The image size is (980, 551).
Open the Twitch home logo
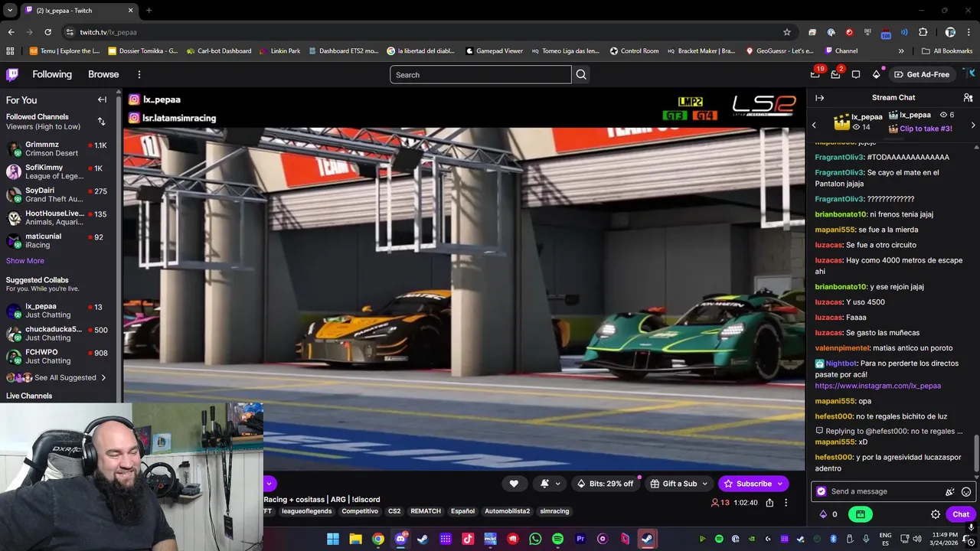coord(12,74)
